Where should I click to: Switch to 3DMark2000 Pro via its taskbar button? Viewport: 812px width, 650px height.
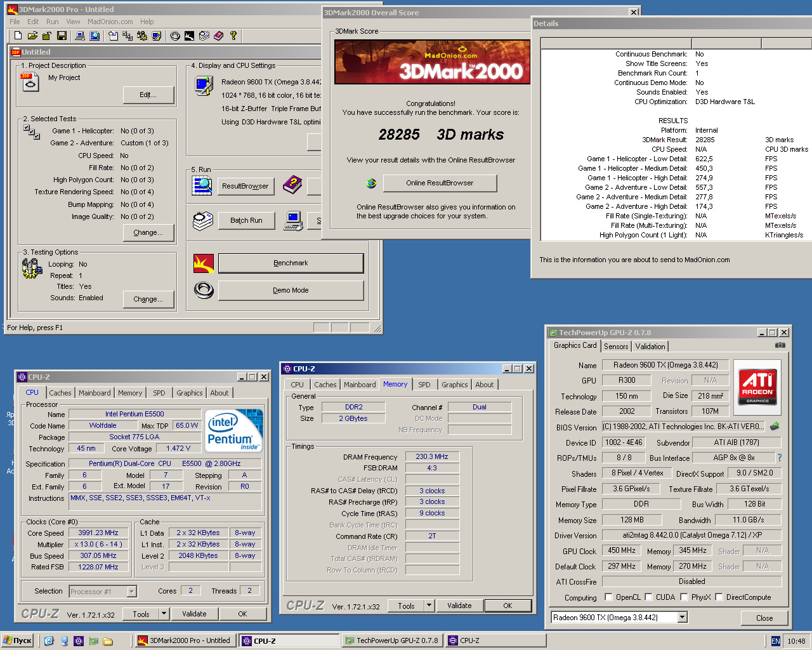[185, 641]
